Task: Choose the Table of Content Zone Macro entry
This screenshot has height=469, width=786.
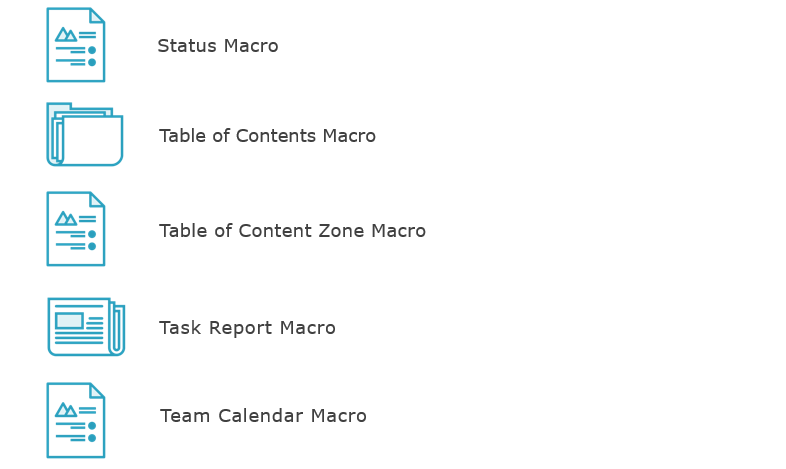Action: pyautogui.click(x=292, y=230)
